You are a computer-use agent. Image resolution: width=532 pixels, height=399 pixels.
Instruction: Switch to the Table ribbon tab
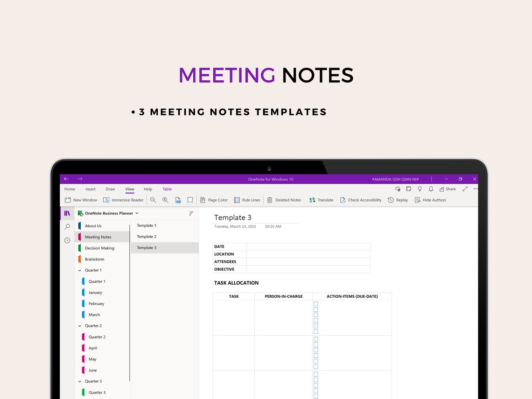(167, 189)
